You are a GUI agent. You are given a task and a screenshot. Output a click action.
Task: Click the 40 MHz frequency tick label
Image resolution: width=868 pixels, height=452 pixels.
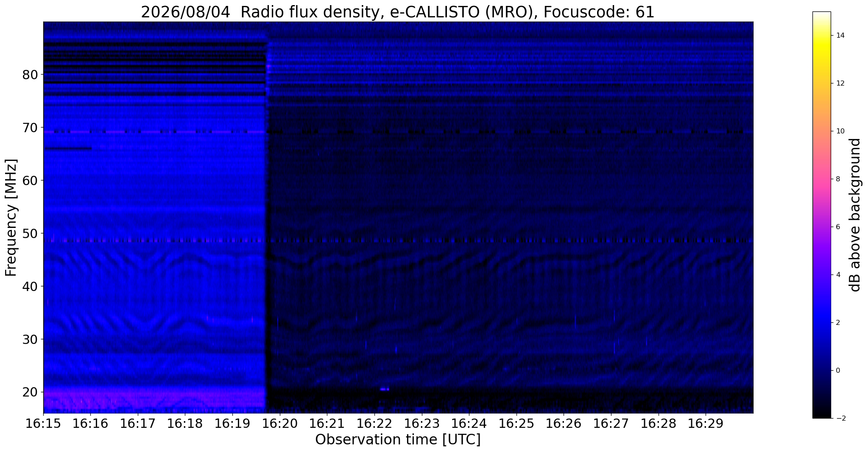tap(30, 286)
